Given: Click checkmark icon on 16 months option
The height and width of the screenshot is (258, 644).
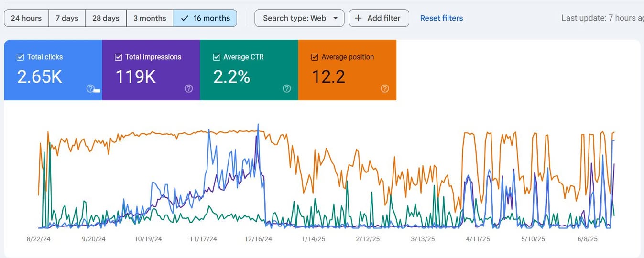Looking at the screenshot, I should click(185, 18).
